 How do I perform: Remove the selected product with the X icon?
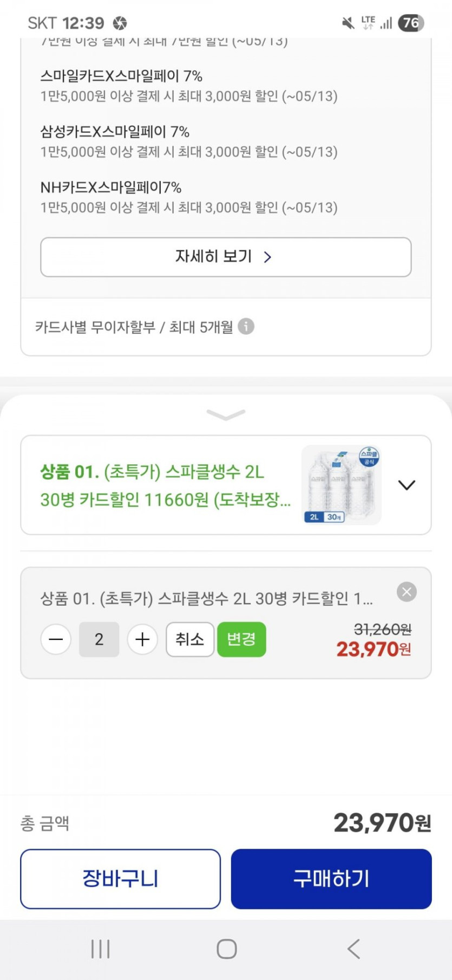(x=407, y=592)
